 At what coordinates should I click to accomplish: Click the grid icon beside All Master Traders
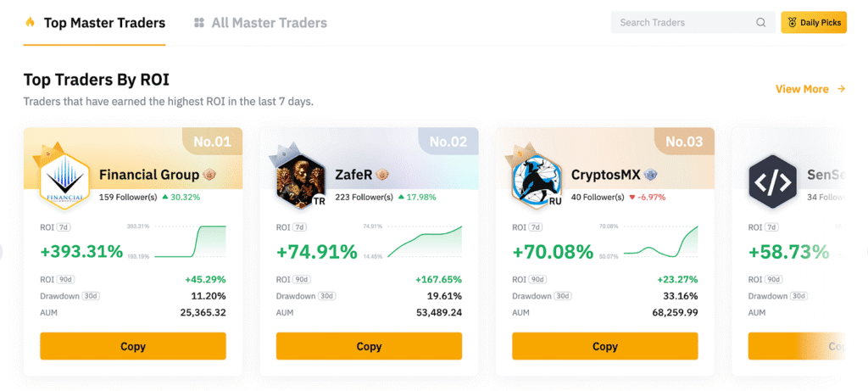tap(198, 23)
